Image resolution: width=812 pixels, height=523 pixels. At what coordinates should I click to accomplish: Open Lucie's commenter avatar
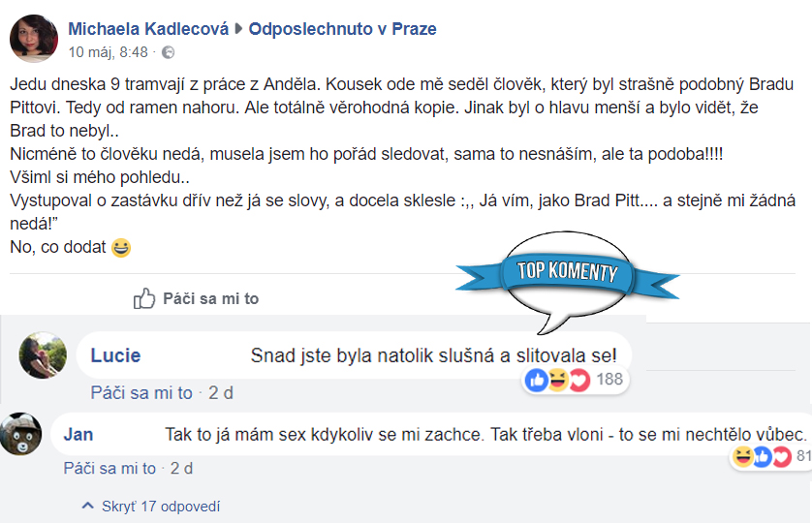click(x=43, y=355)
